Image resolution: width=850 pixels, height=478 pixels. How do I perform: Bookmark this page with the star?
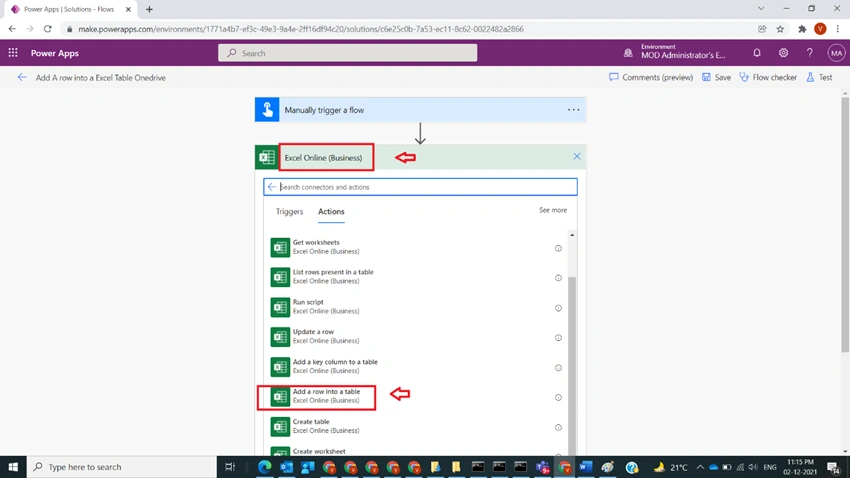pyautogui.click(x=780, y=29)
